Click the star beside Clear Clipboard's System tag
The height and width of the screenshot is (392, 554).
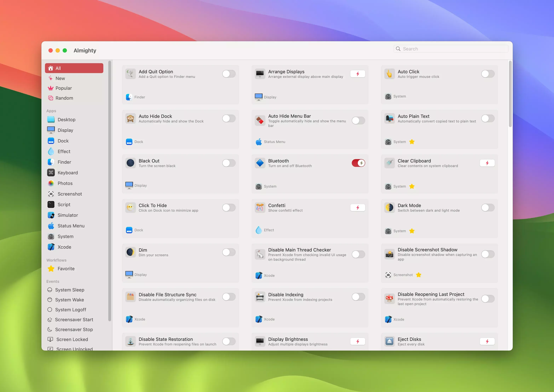pyautogui.click(x=412, y=186)
